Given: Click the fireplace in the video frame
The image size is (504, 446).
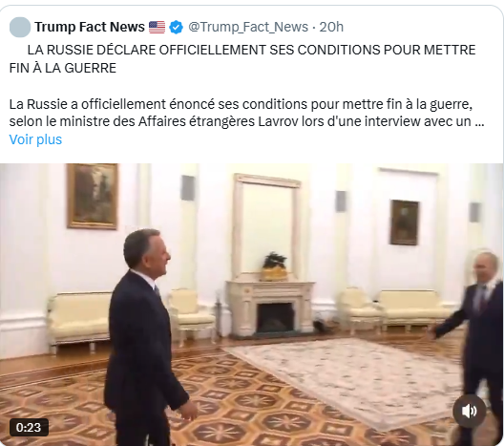Looking at the screenshot, I should (x=271, y=309).
